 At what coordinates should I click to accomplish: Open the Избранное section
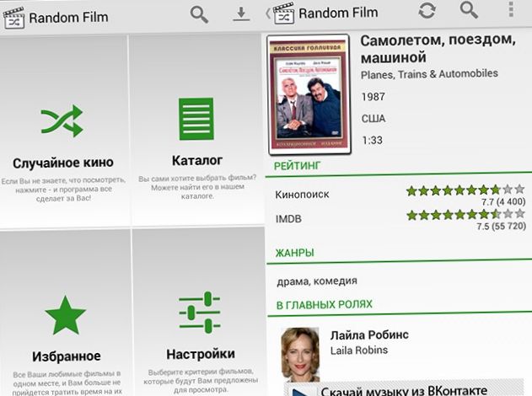65,313
